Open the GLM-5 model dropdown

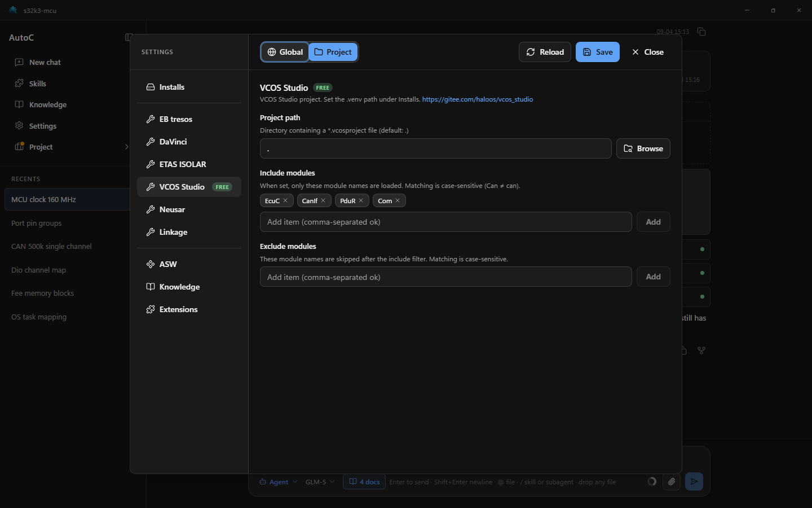(320, 481)
